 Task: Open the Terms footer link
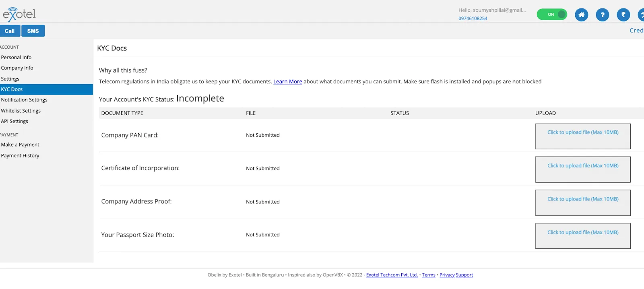(429, 275)
